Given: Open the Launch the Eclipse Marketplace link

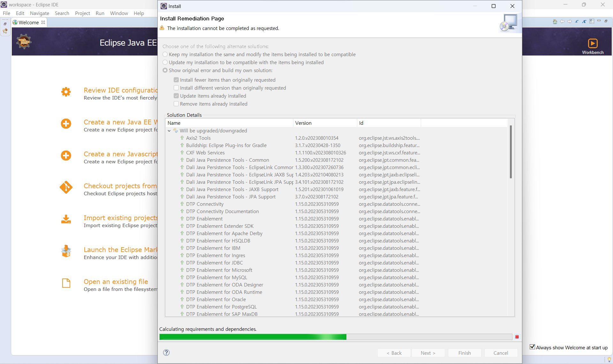Looking at the screenshot, I should click(121, 249).
